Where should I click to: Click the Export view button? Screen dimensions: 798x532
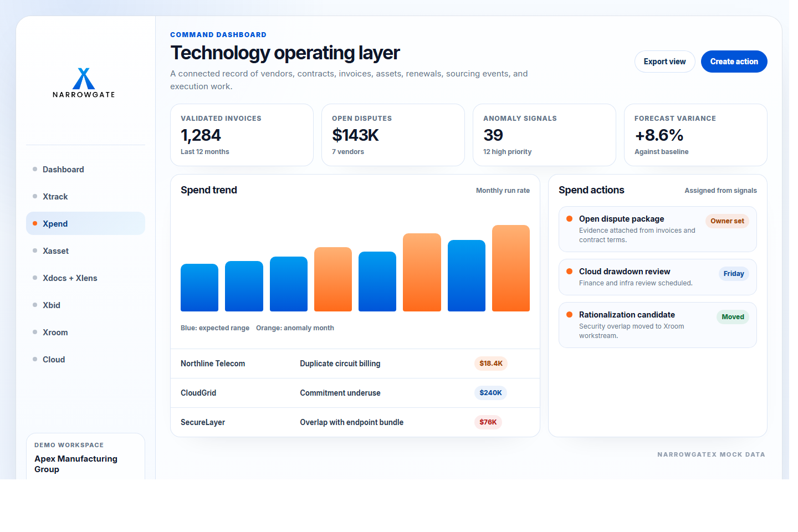pos(664,62)
